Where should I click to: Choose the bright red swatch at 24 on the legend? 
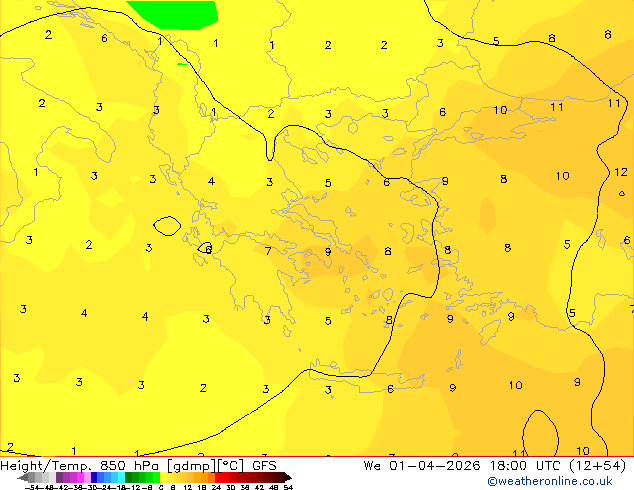pos(218,477)
